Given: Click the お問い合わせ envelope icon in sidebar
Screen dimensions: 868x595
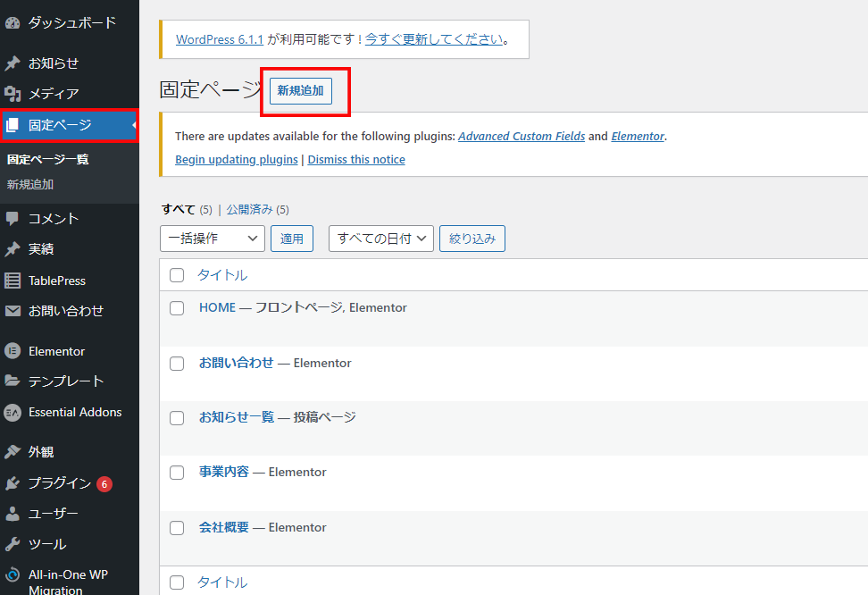Looking at the screenshot, I should click(x=13, y=311).
